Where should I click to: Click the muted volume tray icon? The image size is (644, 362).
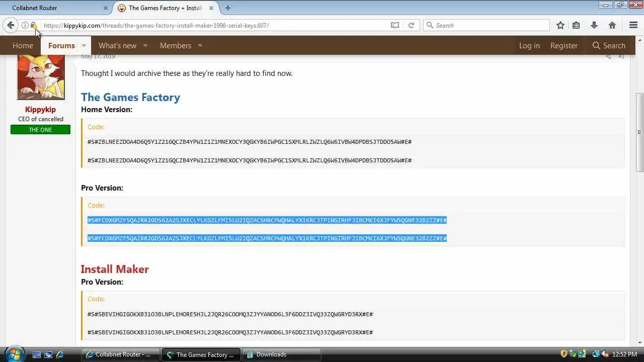605,354
